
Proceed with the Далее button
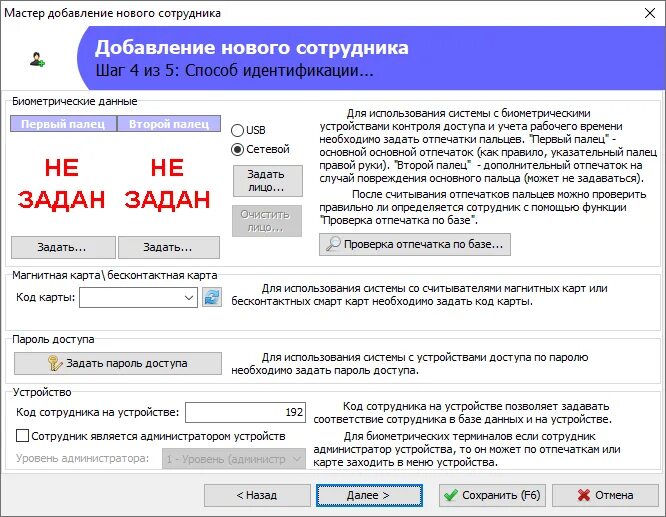pyautogui.click(x=369, y=495)
